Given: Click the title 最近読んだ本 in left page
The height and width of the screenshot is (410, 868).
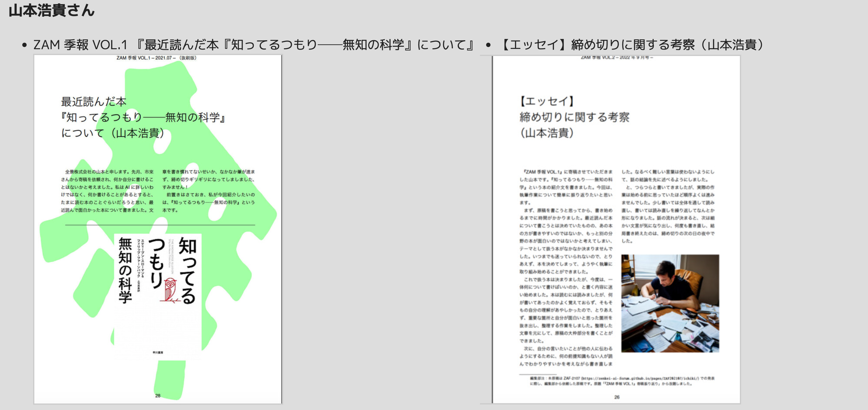Looking at the screenshot, I should click(94, 101).
